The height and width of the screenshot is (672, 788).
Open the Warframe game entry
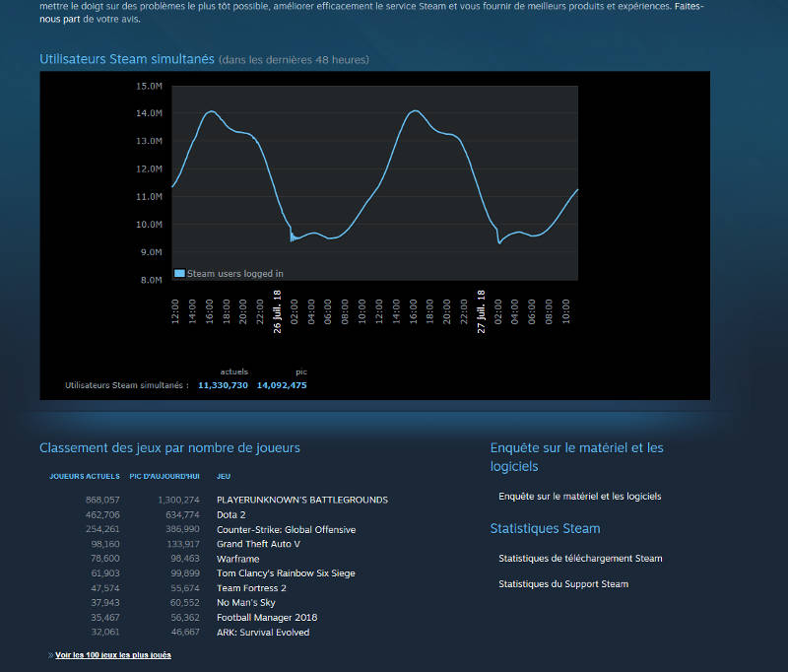point(237,559)
